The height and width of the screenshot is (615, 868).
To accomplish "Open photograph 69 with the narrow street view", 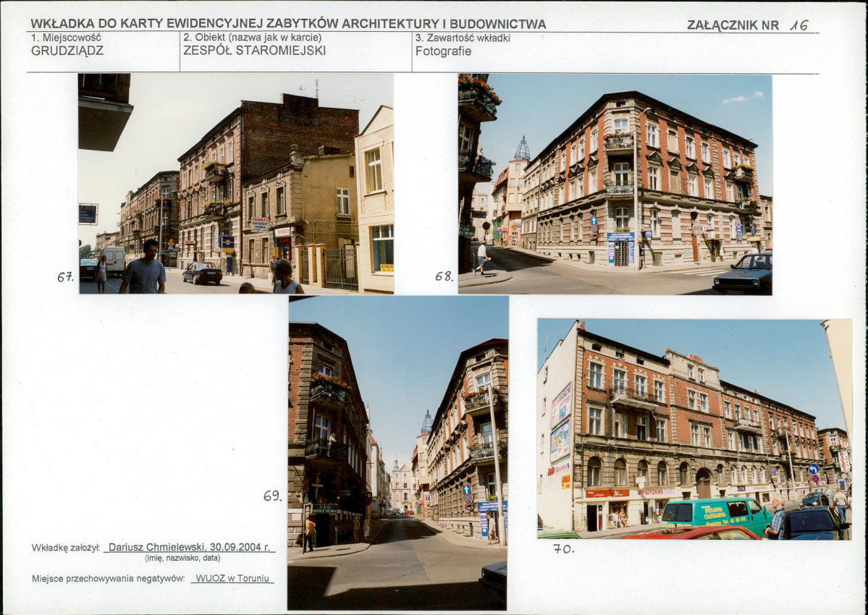I will 397,452.
